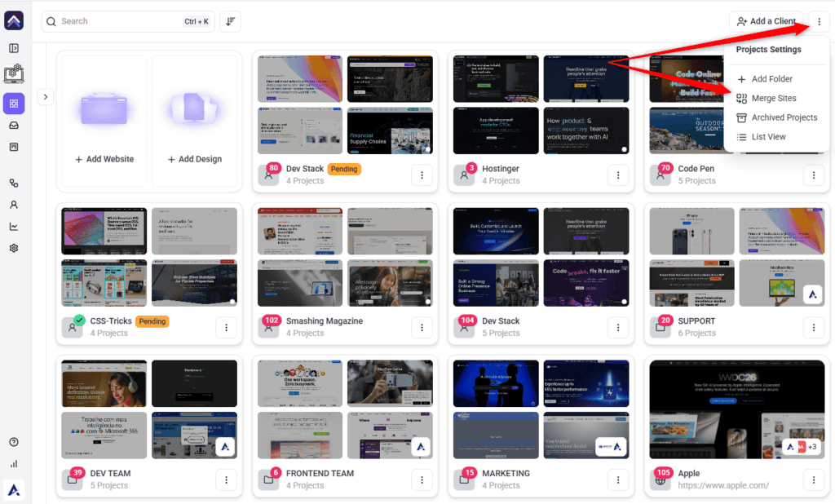This screenshot has height=504, width=835.
Task: Open options menu for Dev Stack Pending card
Action: pos(422,175)
